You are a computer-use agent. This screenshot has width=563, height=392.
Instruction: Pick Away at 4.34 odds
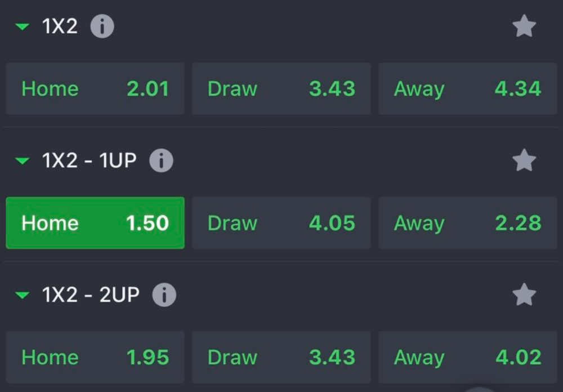point(467,89)
